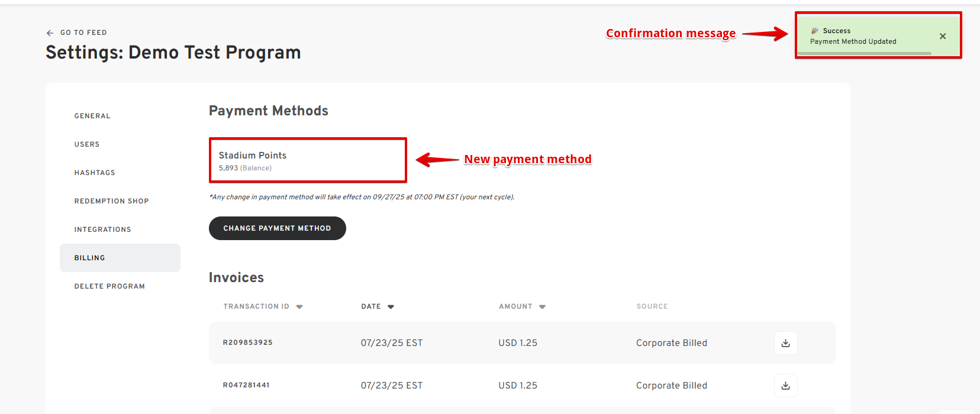Viewport: 980px width, 414px height.
Task: Go to Hashtags settings
Action: tap(95, 173)
